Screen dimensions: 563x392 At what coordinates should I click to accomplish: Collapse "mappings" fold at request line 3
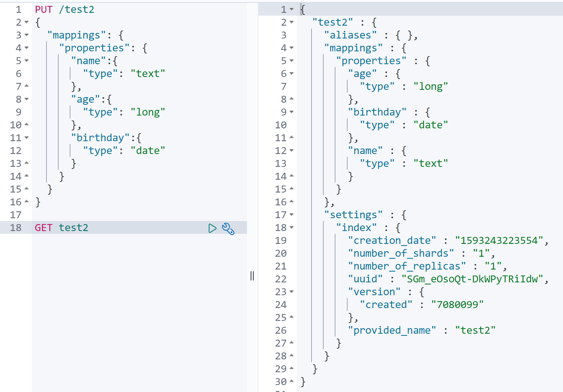click(x=27, y=35)
